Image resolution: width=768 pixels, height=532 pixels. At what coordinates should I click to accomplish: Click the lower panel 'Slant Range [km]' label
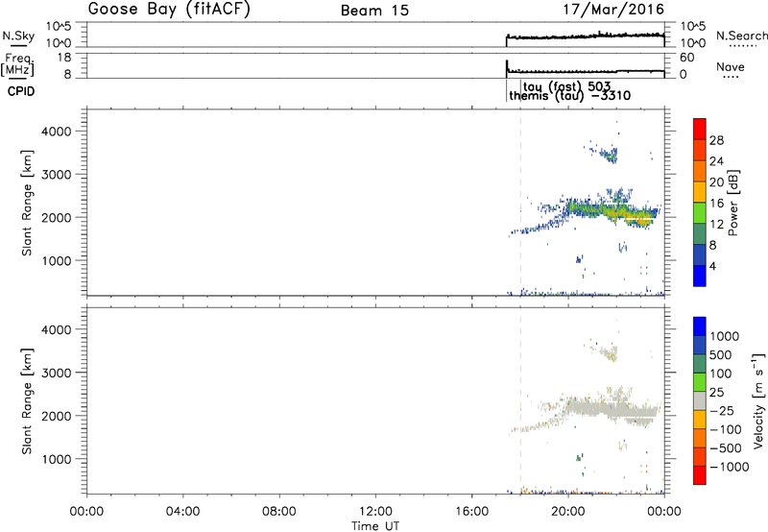coord(27,401)
